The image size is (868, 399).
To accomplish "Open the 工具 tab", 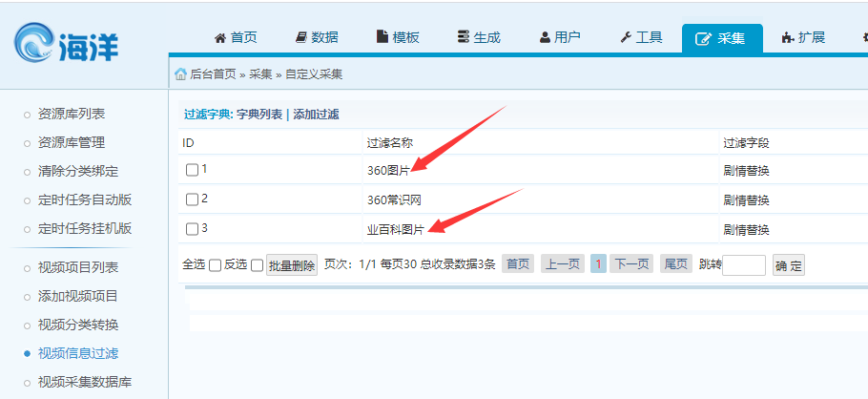I will pos(641,37).
